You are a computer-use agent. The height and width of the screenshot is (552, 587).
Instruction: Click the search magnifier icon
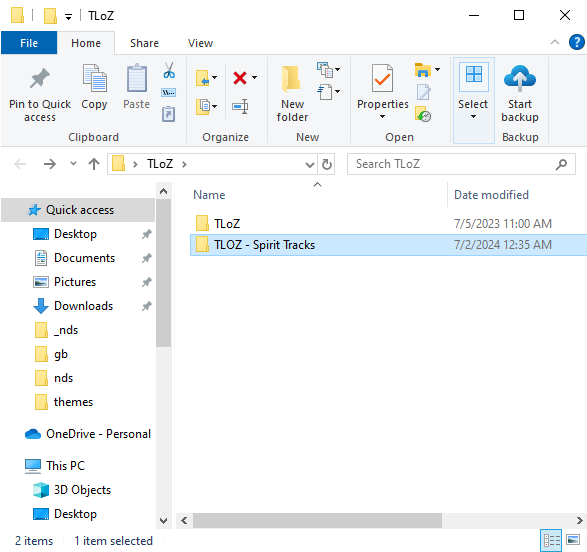(561, 164)
